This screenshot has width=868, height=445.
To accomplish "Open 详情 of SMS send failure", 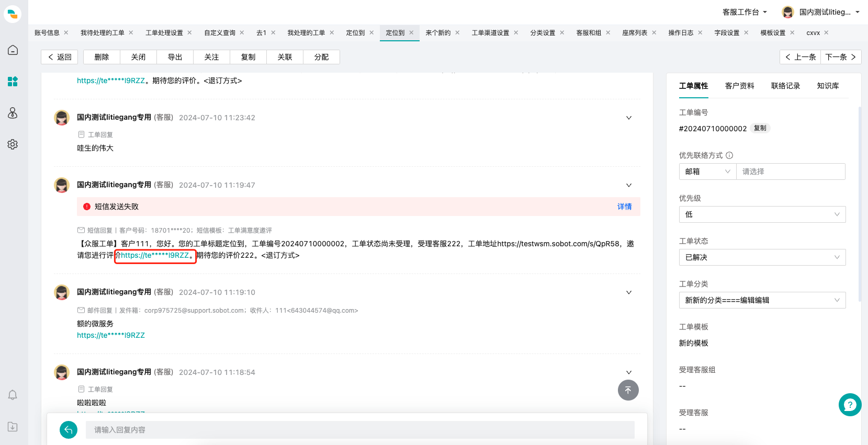I will click(624, 207).
